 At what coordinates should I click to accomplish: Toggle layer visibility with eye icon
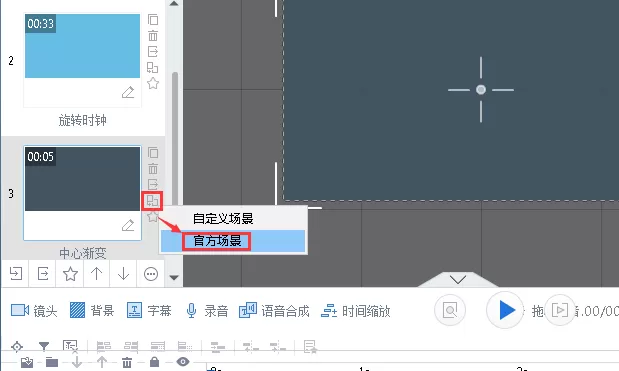183,362
